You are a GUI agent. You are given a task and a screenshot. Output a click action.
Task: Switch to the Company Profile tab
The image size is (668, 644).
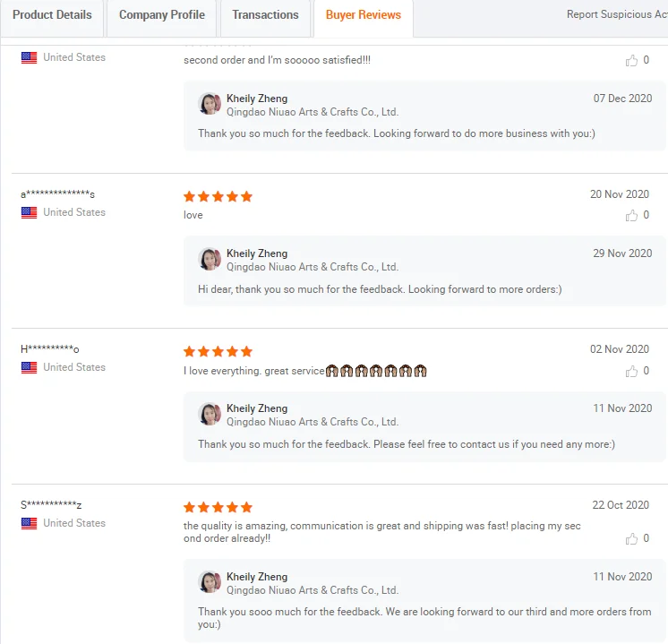(x=162, y=15)
